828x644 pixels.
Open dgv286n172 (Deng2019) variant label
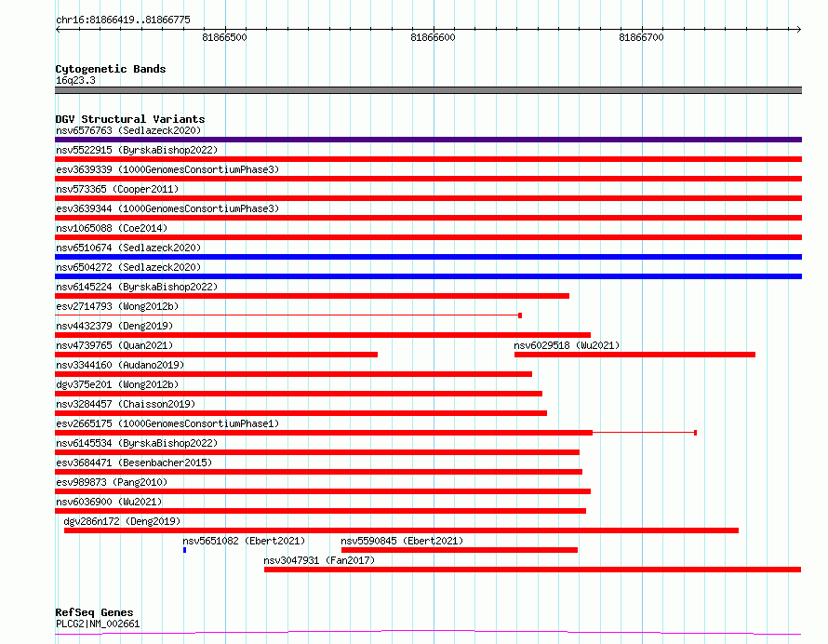[x=122, y=521]
